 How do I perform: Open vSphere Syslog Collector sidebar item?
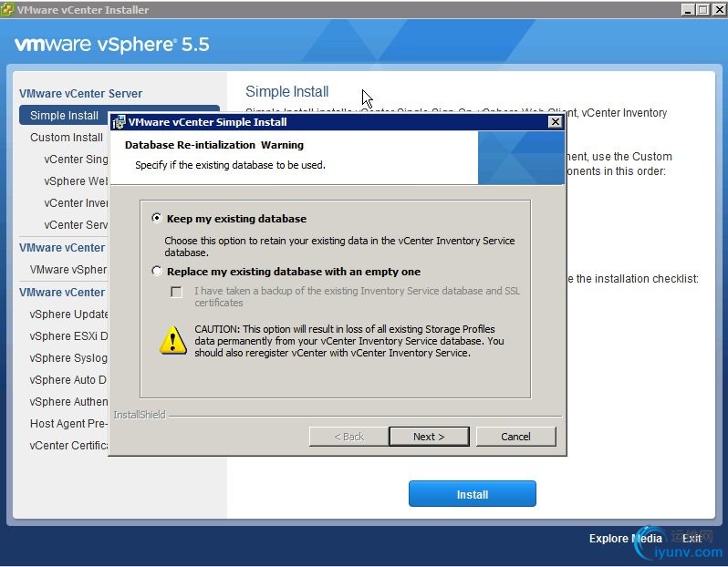tap(68, 357)
